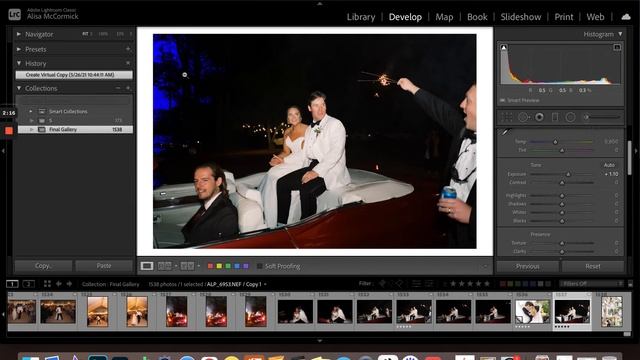Open Grid view from filmstrip bar

coord(47,284)
